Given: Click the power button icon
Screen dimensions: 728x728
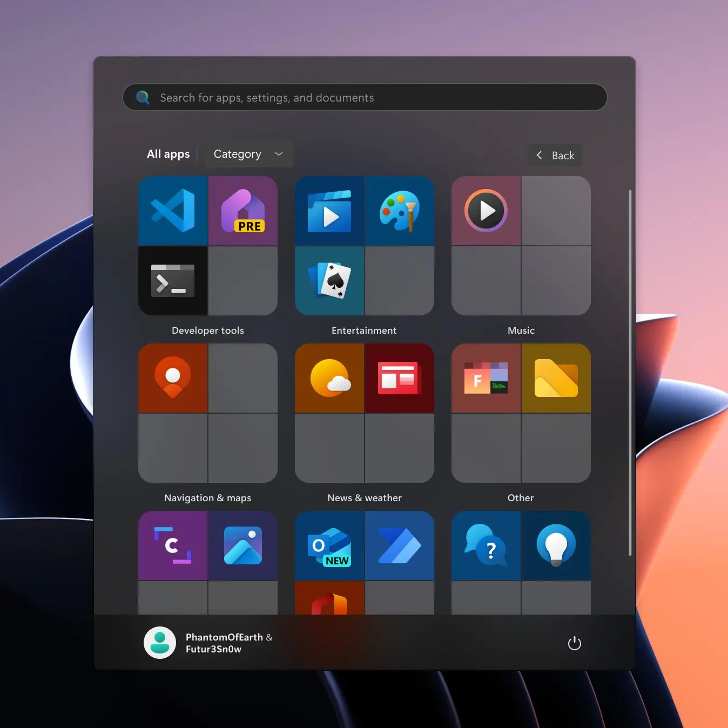Looking at the screenshot, I should click(x=575, y=643).
